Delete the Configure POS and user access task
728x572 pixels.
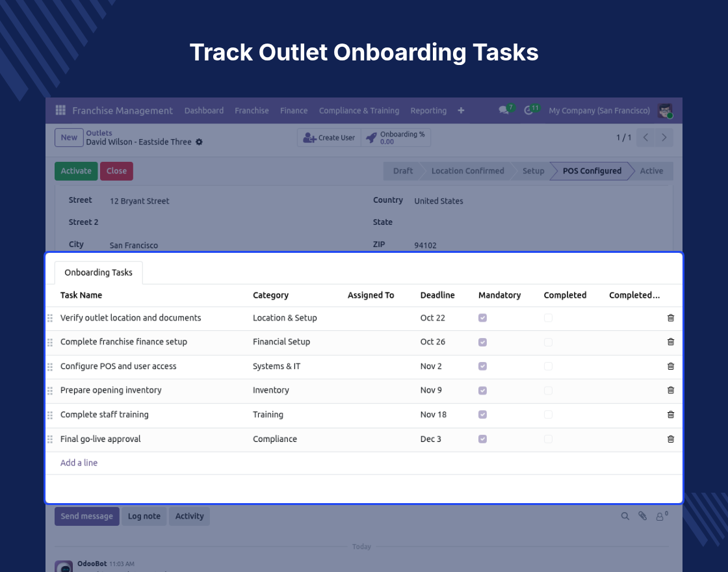click(x=670, y=367)
